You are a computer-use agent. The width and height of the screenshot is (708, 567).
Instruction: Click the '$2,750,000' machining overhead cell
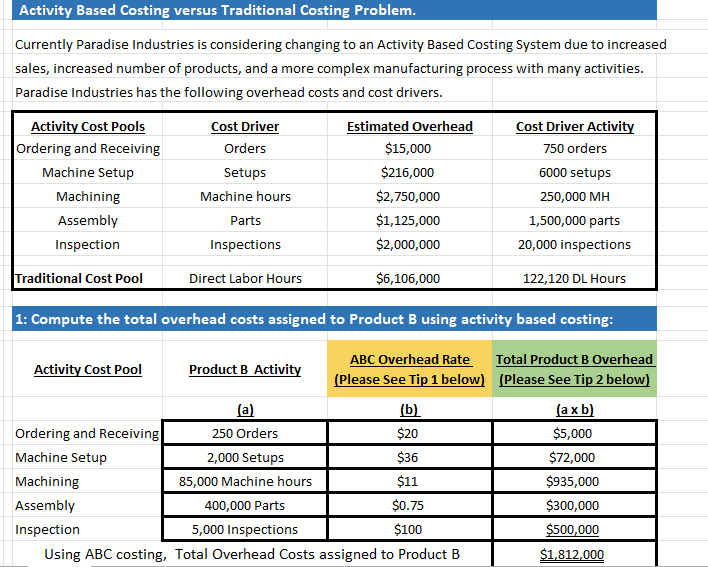(408, 196)
